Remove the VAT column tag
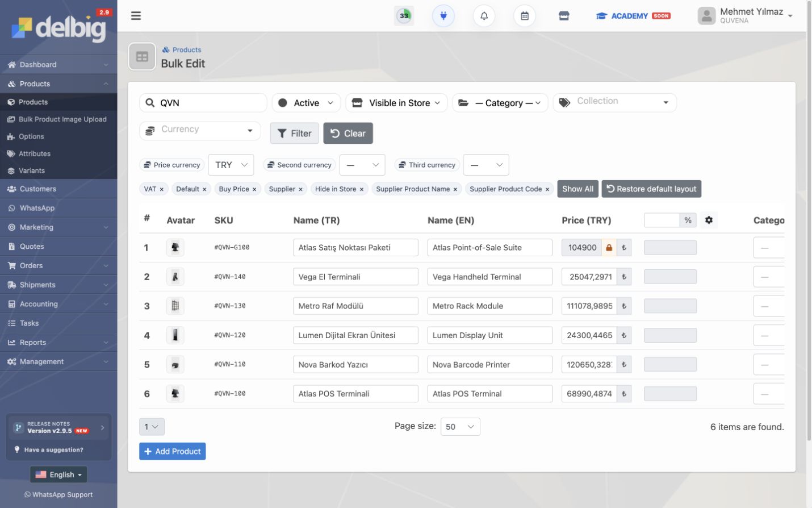The image size is (812, 508). [162, 189]
